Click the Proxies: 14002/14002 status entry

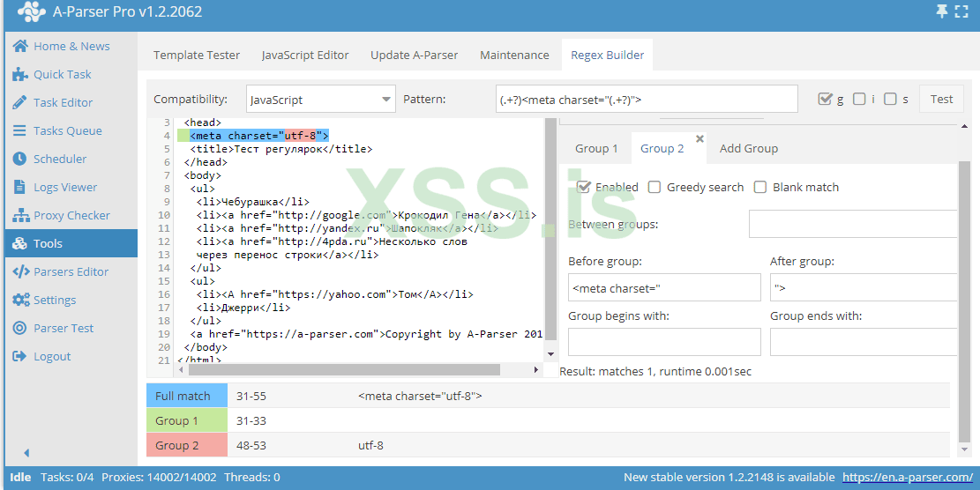pos(160,478)
